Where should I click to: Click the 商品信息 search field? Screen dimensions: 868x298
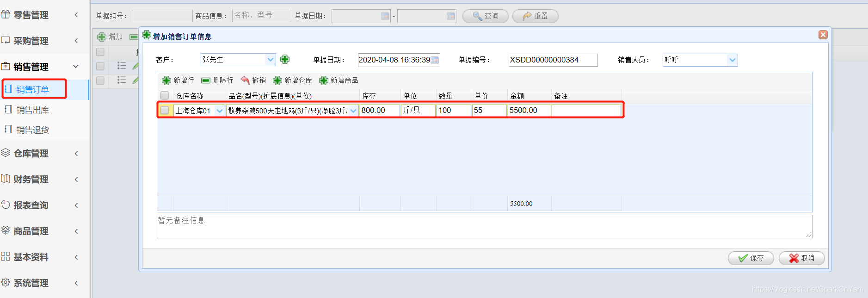pos(262,16)
